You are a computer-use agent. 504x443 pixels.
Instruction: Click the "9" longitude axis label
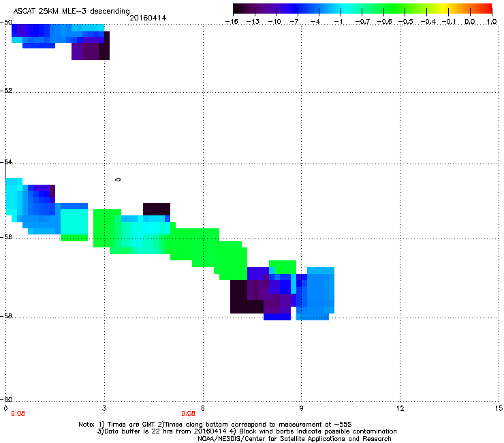[x=301, y=408]
